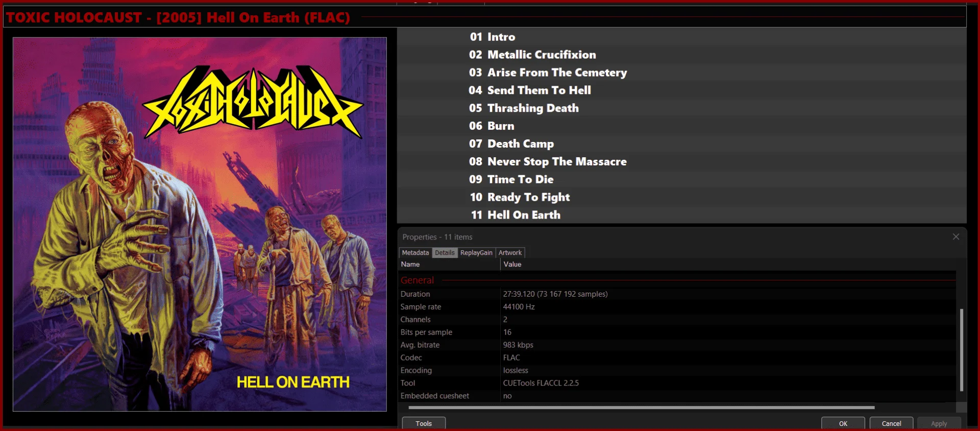Screen dimensions: 980x431
Task: Click the Tools button
Action: [x=424, y=423]
